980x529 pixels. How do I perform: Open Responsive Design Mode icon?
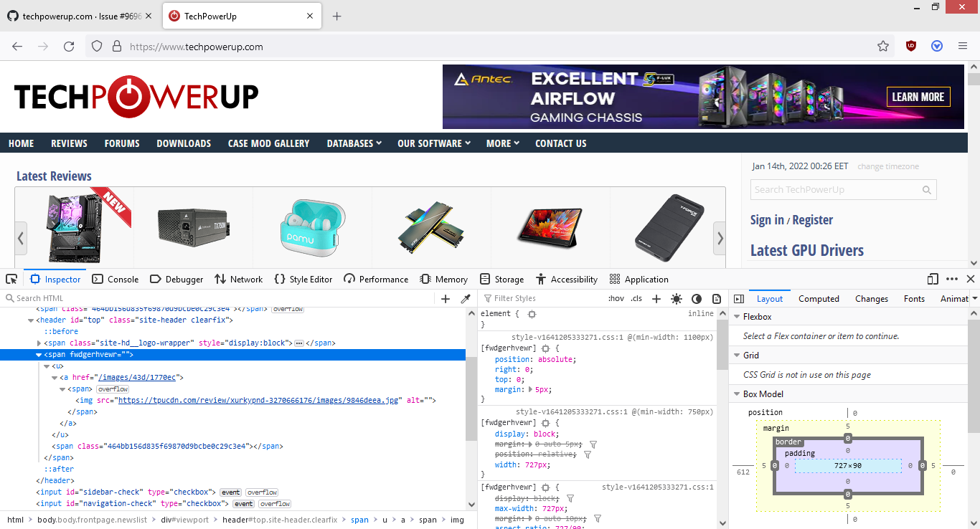932,279
